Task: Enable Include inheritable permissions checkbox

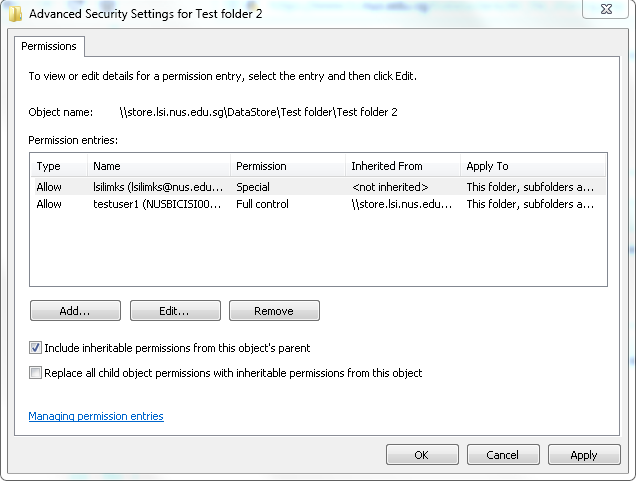Action: tap(35, 348)
